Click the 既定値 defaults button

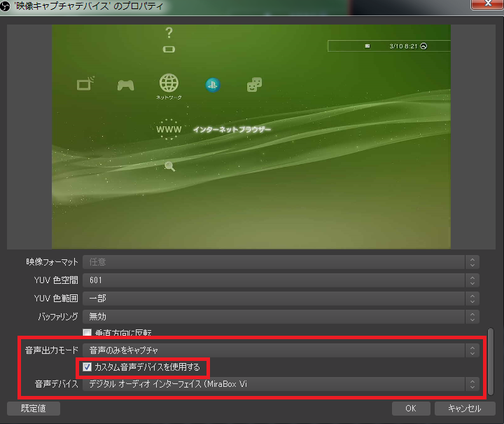(x=34, y=409)
